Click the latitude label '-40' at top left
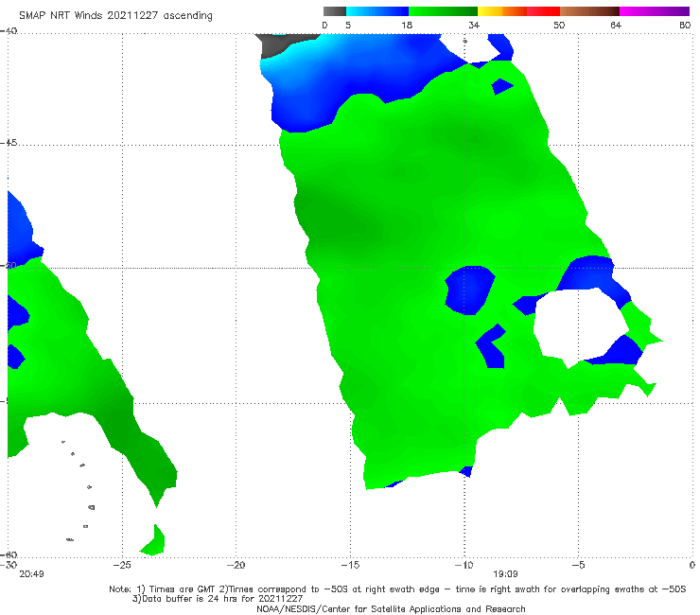The width and height of the screenshot is (700, 615). coord(9,31)
